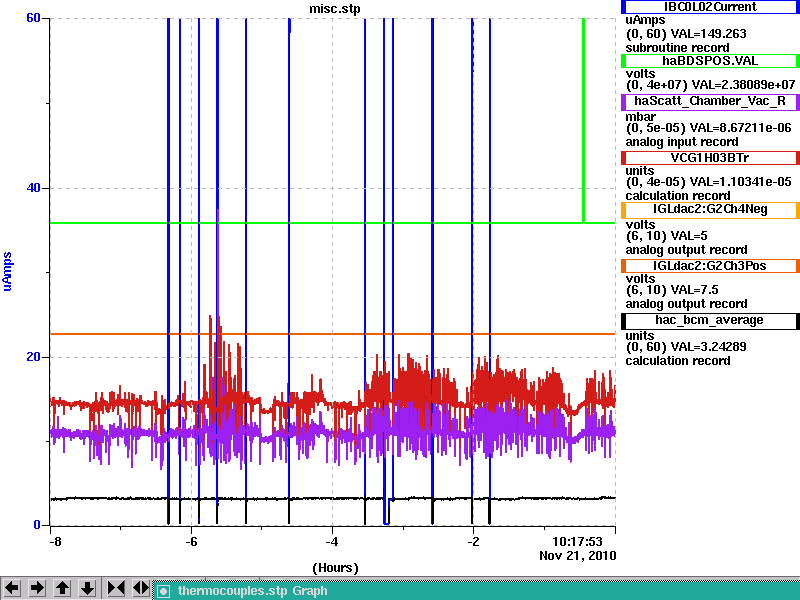The height and width of the screenshot is (600, 800).
Task: Click the 20 y-axis tick value
Action: [33, 357]
